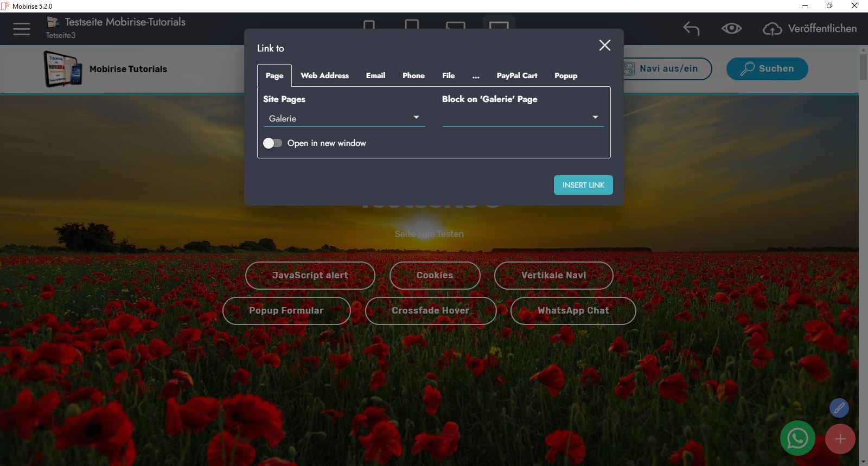
Task: Click the eye preview icon
Action: point(731,29)
